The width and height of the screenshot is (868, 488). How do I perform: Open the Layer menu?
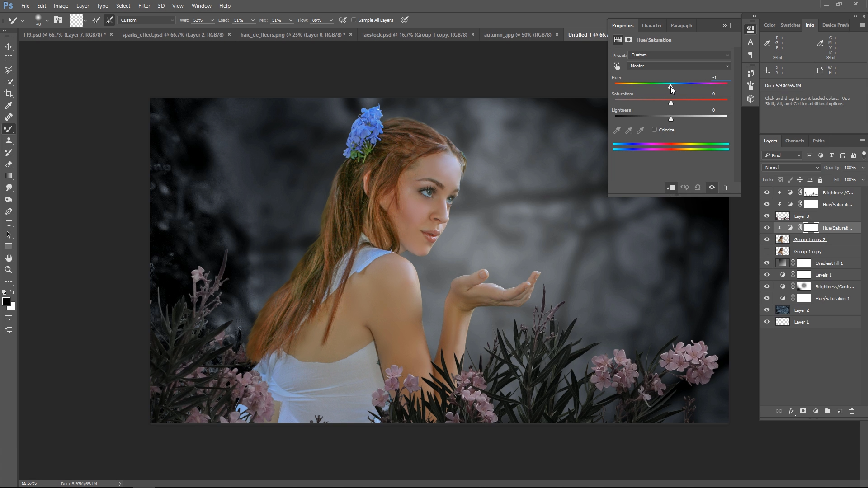(82, 6)
